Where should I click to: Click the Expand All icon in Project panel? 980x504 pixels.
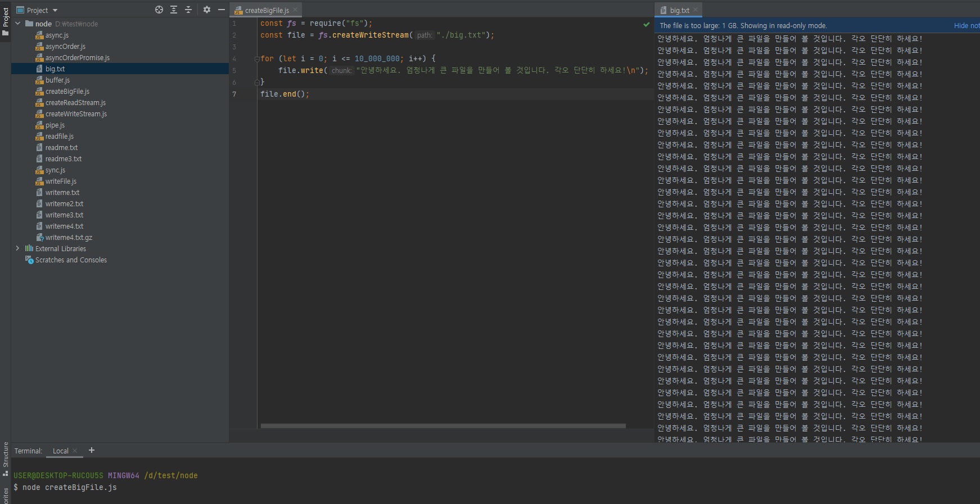tap(174, 10)
